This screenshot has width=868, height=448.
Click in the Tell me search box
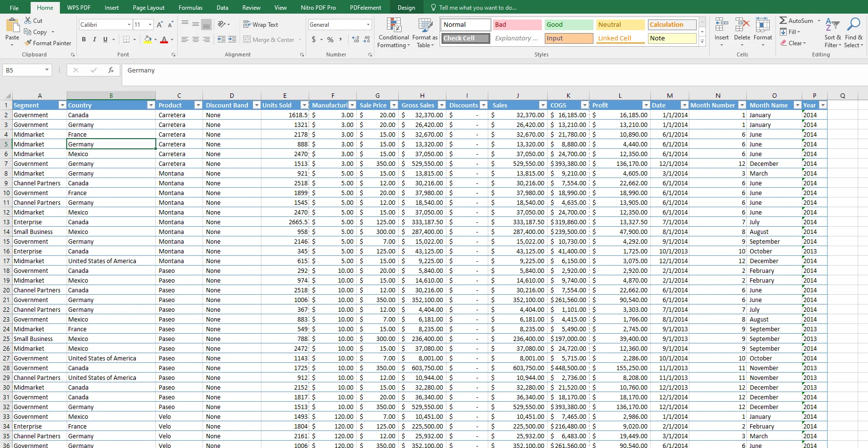click(477, 8)
